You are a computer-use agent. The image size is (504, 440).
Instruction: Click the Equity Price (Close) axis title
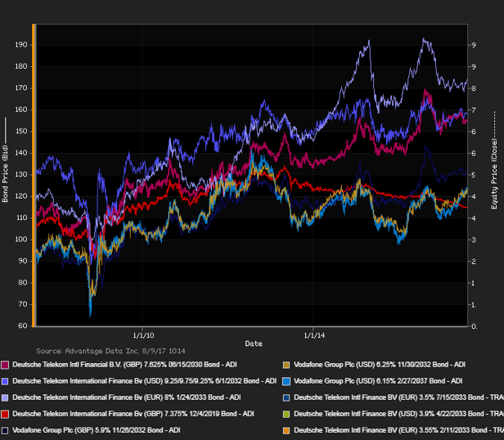[494, 173]
